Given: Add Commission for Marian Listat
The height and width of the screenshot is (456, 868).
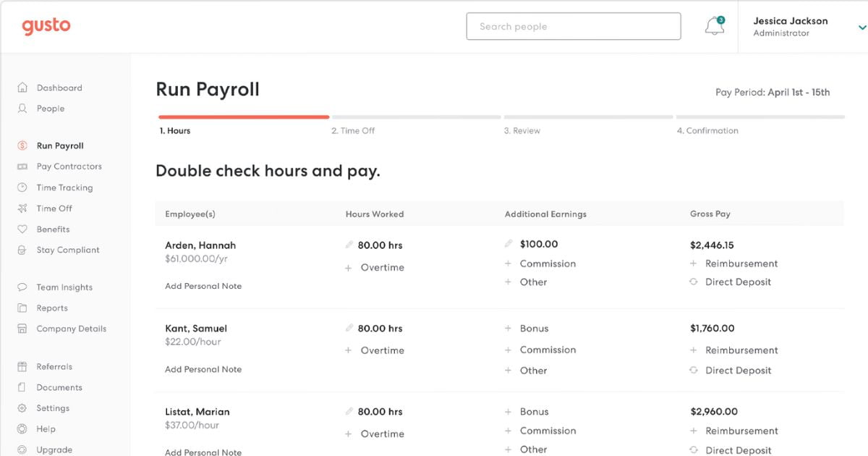Looking at the screenshot, I should click(x=548, y=431).
